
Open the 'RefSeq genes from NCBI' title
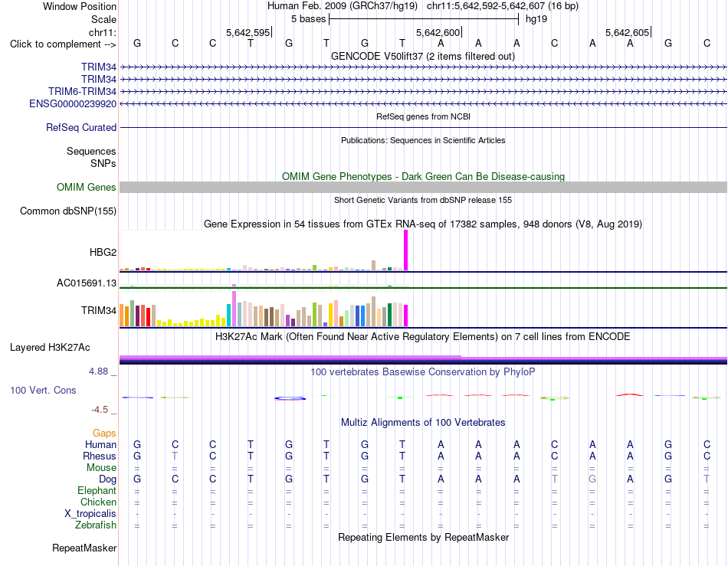pos(423,116)
